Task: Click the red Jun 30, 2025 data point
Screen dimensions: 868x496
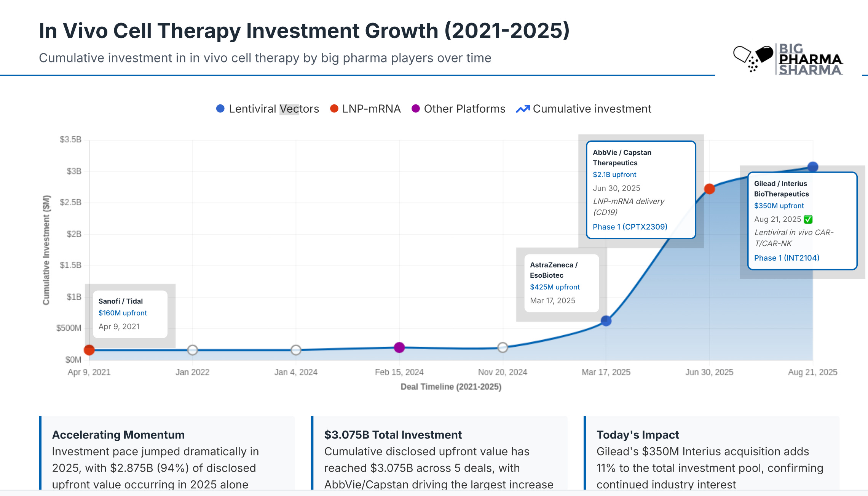Action: click(709, 189)
